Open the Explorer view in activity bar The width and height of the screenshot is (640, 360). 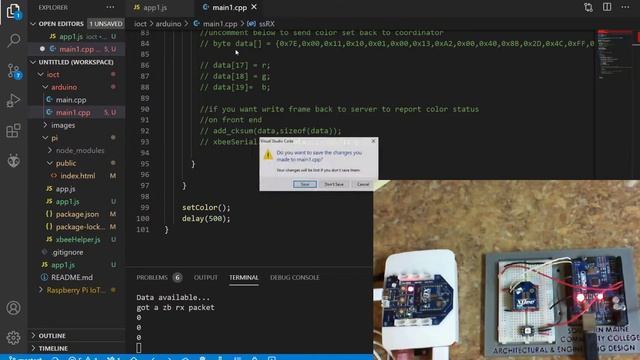(x=13, y=11)
